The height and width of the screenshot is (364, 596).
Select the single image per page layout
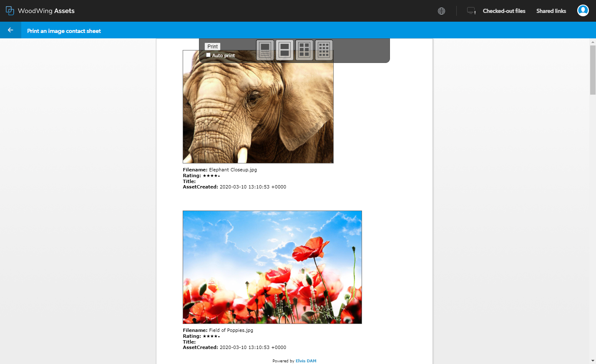265,50
